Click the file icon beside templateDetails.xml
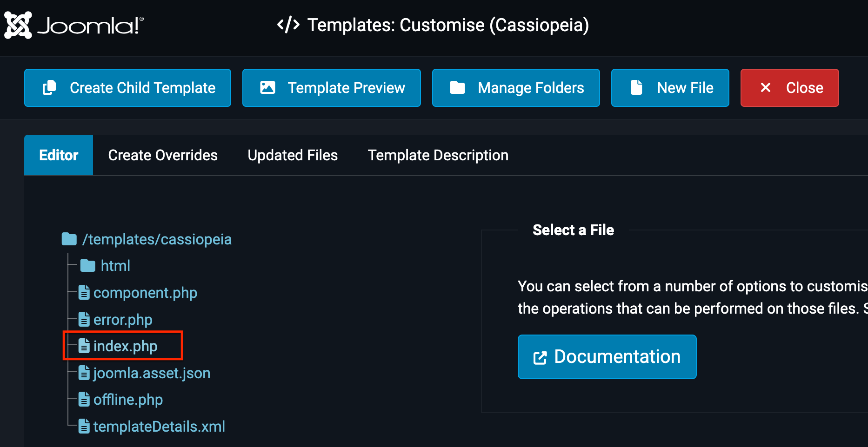The width and height of the screenshot is (868, 447). [x=84, y=426]
